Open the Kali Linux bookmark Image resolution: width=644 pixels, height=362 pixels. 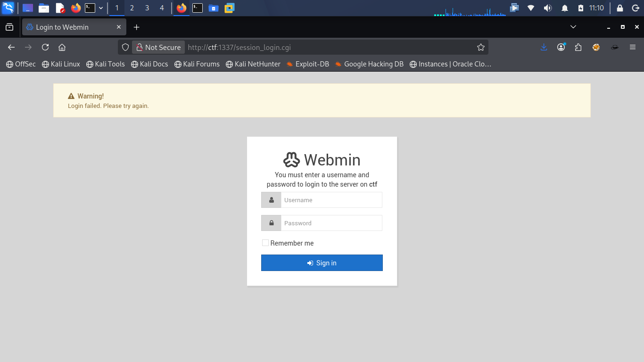tap(61, 64)
